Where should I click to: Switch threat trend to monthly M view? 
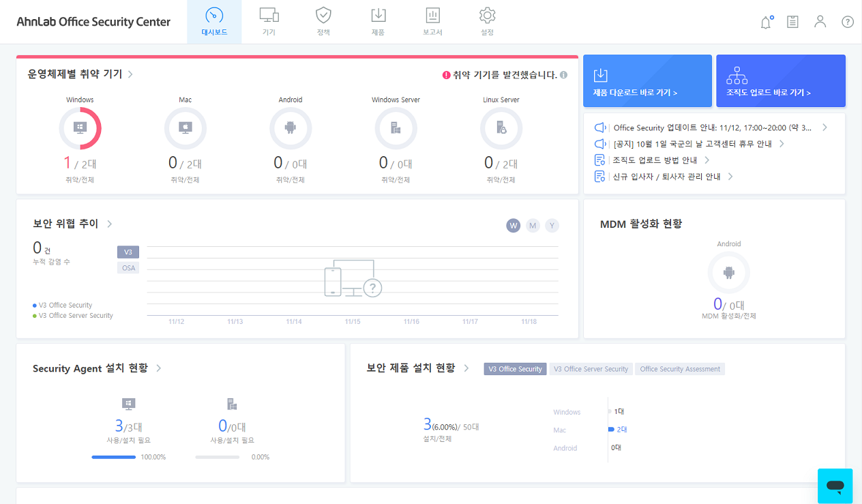coord(533,226)
